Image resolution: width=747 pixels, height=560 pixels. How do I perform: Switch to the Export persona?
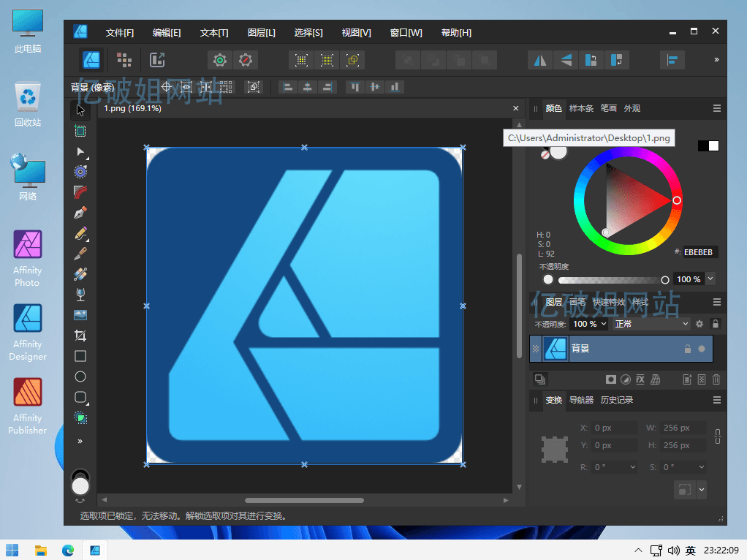[x=157, y=60]
